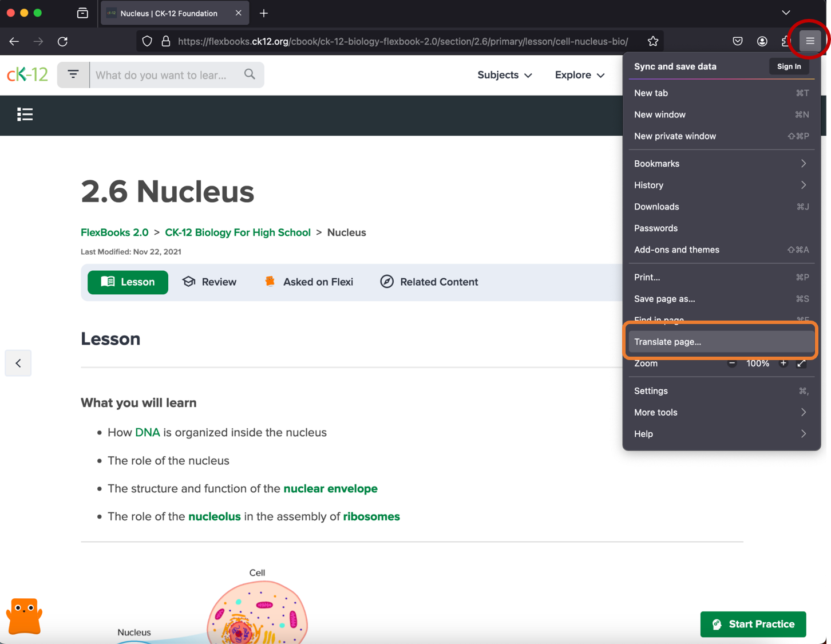The width and height of the screenshot is (831, 644).
Task: Select New window from menu
Action: coord(721,114)
